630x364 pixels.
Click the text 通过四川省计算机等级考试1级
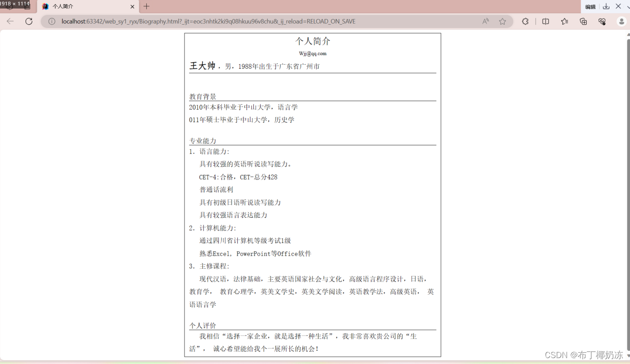coord(245,241)
